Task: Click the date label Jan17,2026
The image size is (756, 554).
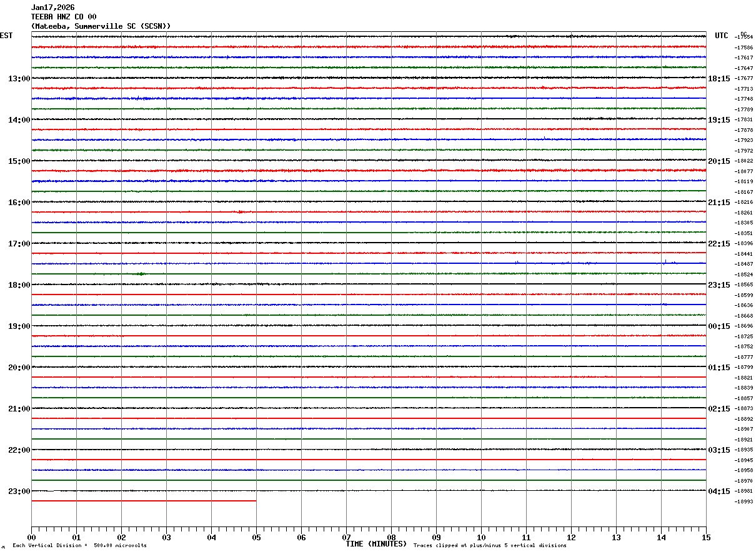Action: pyautogui.click(x=53, y=8)
